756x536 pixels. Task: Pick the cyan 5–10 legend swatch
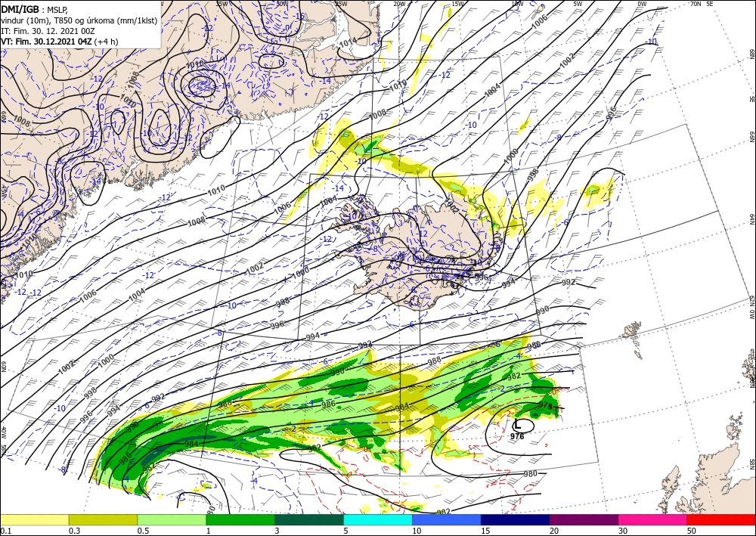[378, 519]
